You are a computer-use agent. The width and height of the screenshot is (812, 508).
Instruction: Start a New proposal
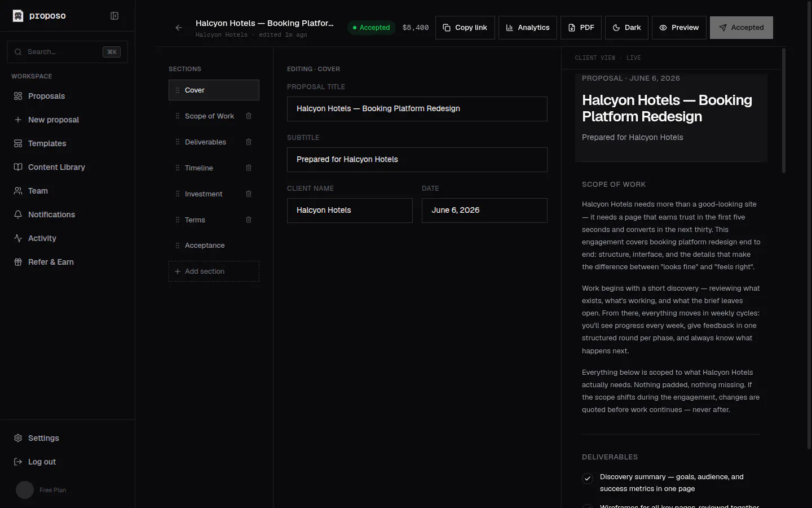[x=68, y=120]
